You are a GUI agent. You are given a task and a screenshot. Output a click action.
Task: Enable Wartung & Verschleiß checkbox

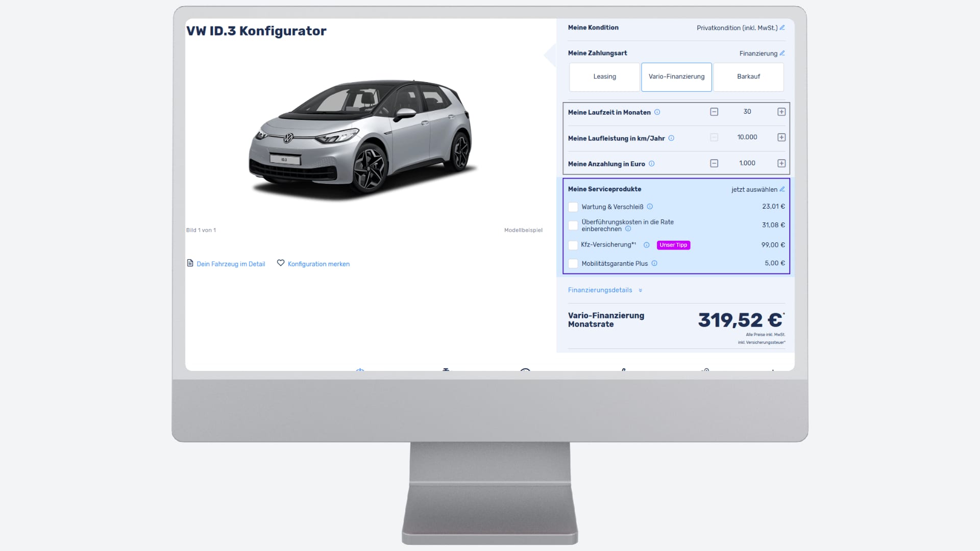pos(573,207)
